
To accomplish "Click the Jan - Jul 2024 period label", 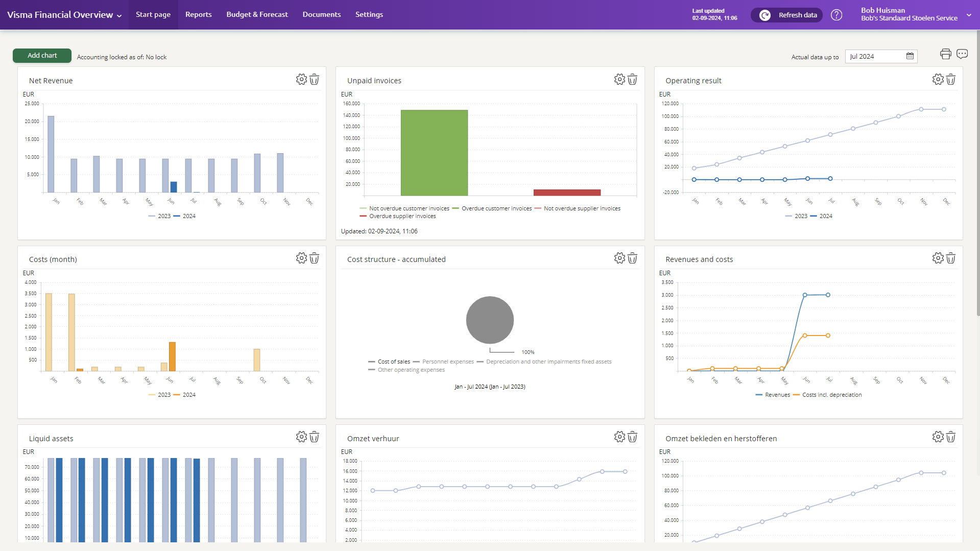I will point(490,387).
